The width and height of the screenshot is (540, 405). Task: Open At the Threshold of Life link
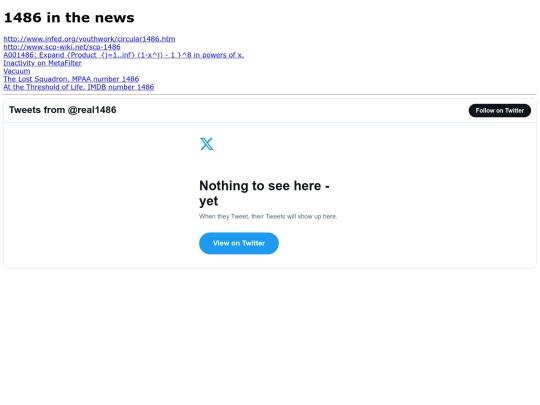[79, 87]
